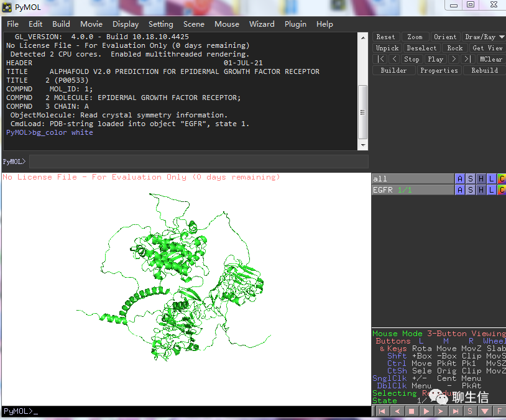This screenshot has height=420, width=506.
Task: Open Color menu for EGFR row
Action: coord(502,190)
